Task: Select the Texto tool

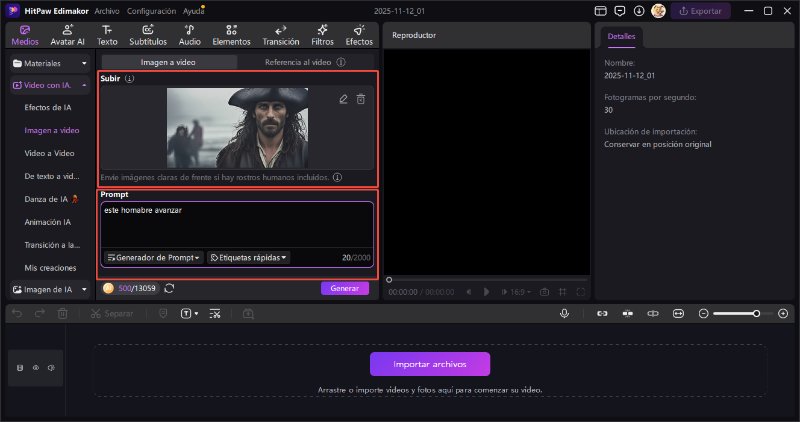Action: 107,35
